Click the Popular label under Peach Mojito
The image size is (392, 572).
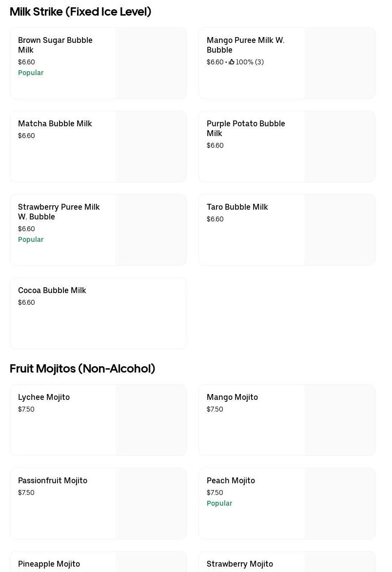[219, 503]
